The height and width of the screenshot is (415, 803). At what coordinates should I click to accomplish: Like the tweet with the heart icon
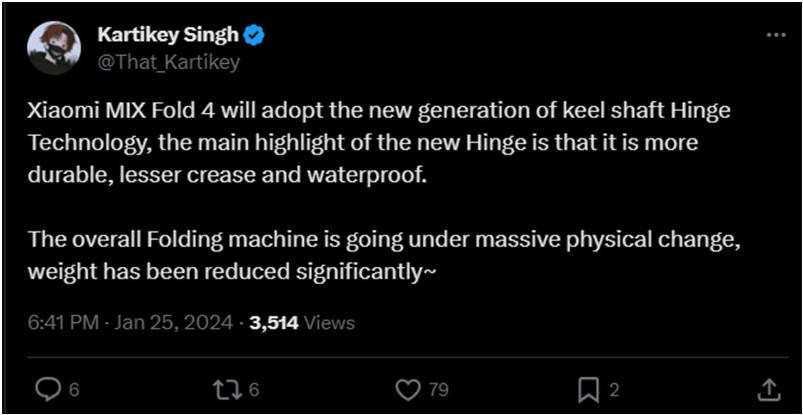pos(407,388)
